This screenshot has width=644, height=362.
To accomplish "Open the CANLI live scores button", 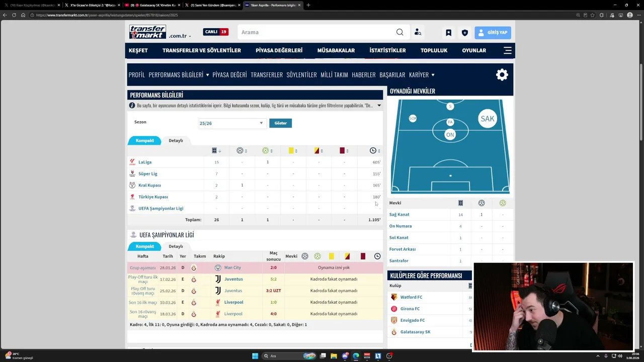I will click(x=216, y=32).
